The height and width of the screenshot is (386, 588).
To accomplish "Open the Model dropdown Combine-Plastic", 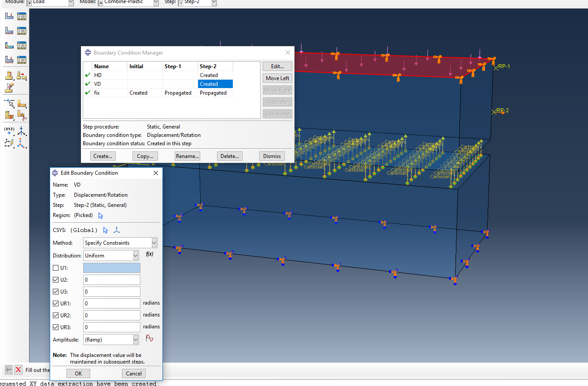I will (128, 3).
